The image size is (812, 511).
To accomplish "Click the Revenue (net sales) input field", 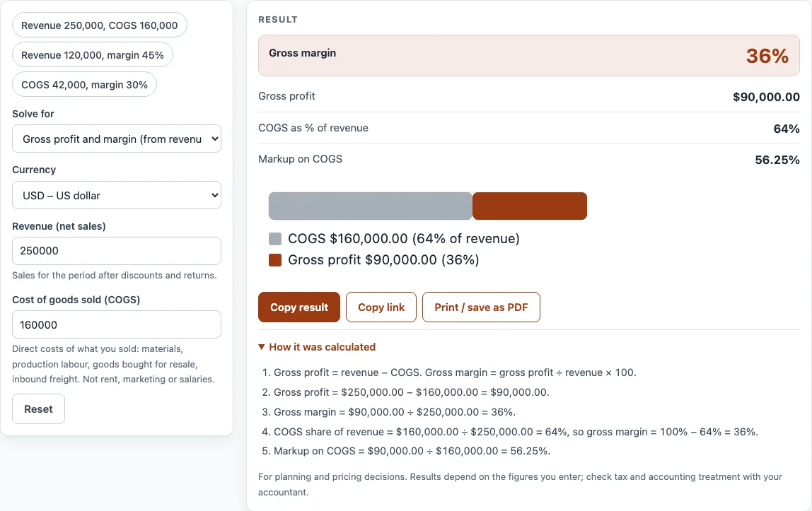I will (117, 251).
